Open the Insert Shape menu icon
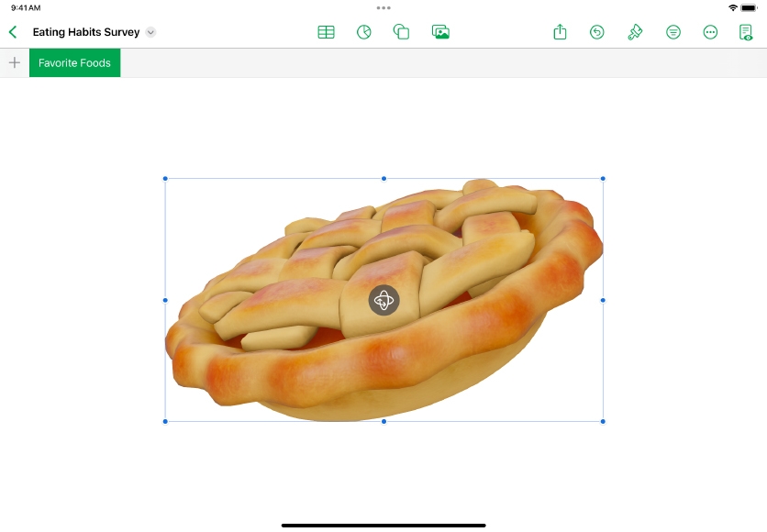Viewport: 767px width, 532px height. point(401,32)
